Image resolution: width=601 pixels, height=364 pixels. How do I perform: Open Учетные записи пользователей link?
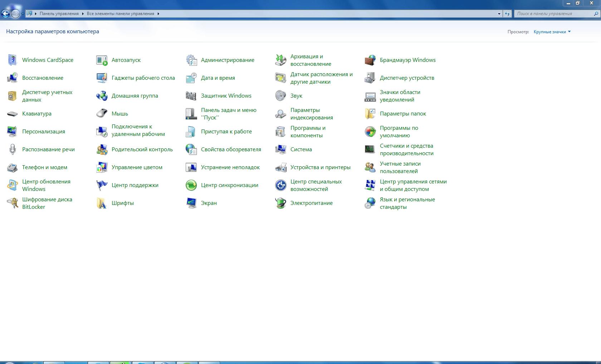pyautogui.click(x=400, y=167)
